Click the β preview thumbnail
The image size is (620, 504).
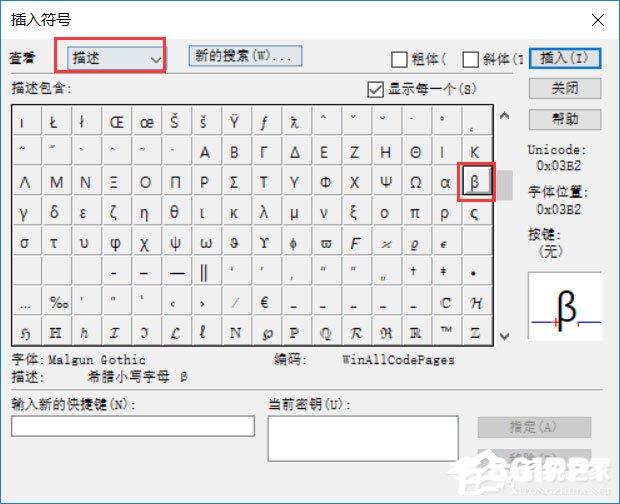click(565, 306)
